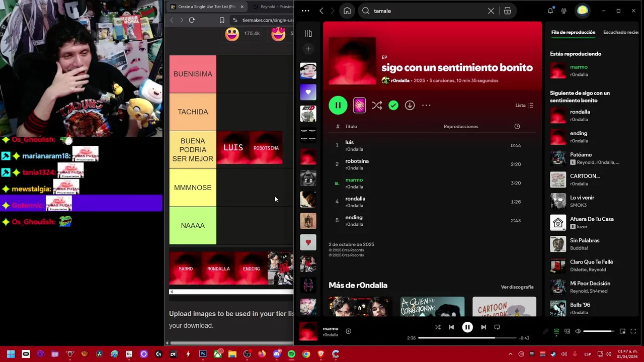Go back in Spotify navigation
The image size is (644, 362).
(321, 11)
